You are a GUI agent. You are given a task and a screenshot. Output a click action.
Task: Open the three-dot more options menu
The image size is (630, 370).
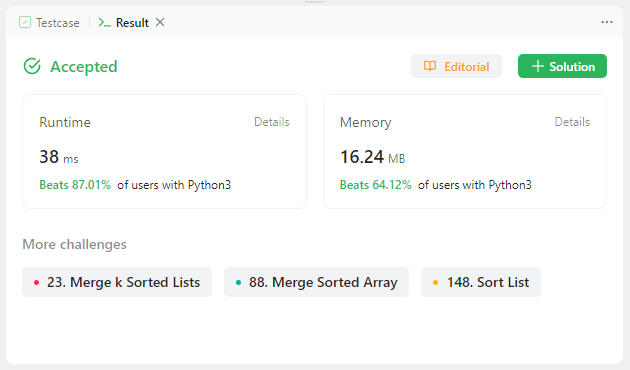(607, 22)
